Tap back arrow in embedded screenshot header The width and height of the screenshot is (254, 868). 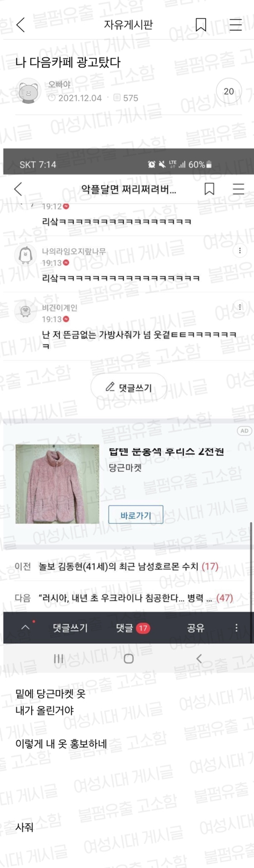tap(18, 189)
